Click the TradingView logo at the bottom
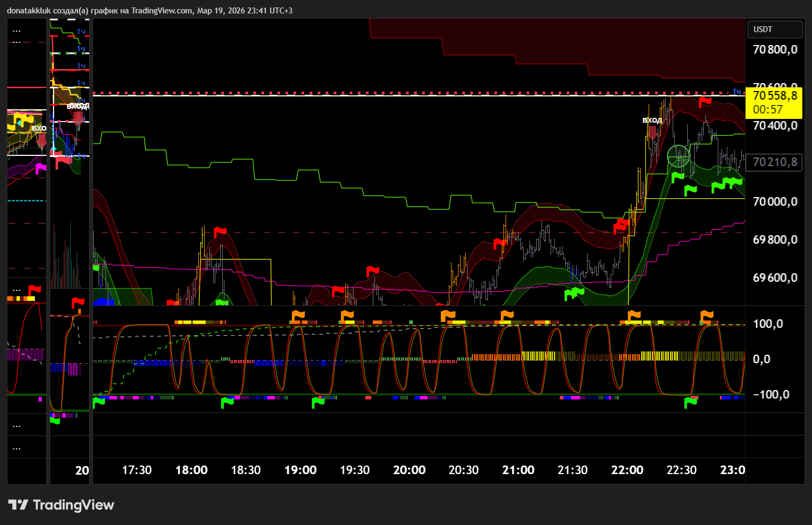This screenshot has height=525, width=812. click(61, 505)
